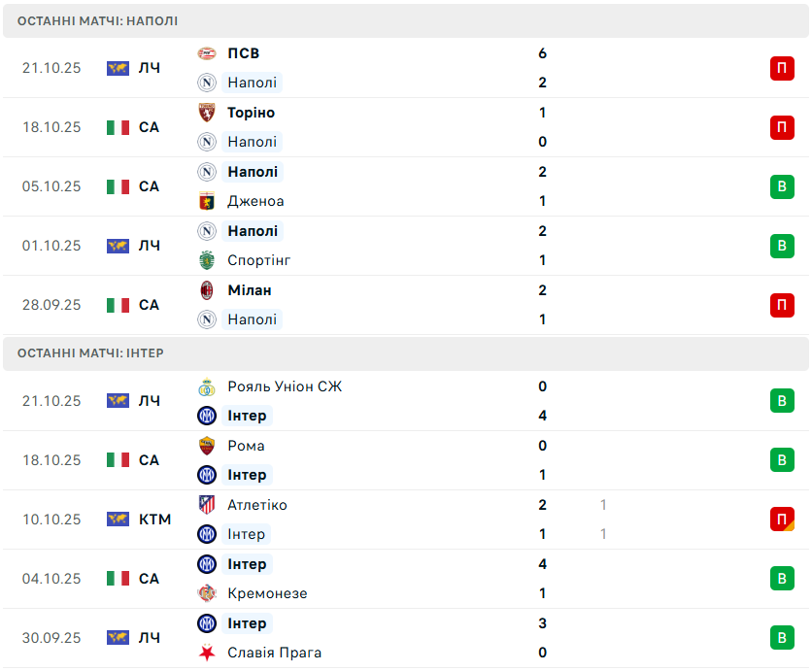This screenshot has height=671, width=812.
Task: Open the Спортінг team link
Action: (259, 260)
